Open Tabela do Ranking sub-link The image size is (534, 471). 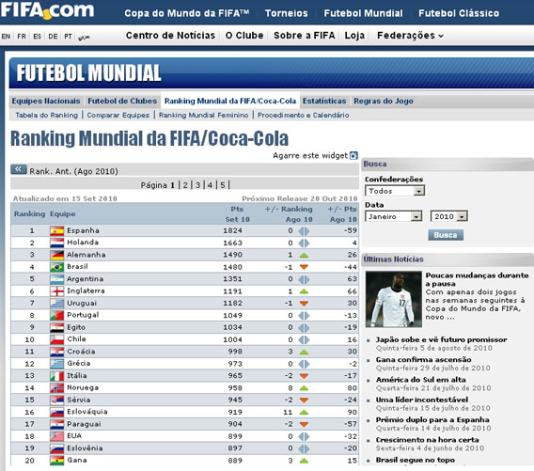47,115
